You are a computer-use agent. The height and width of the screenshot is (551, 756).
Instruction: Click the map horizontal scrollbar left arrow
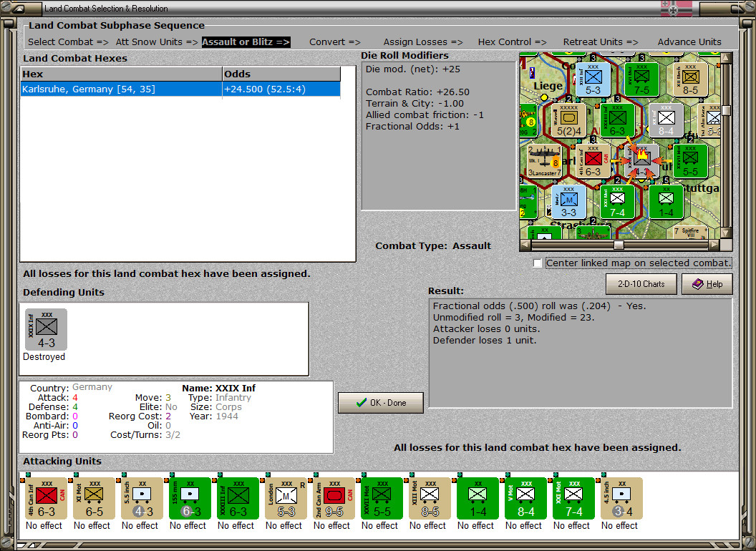point(526,245)
